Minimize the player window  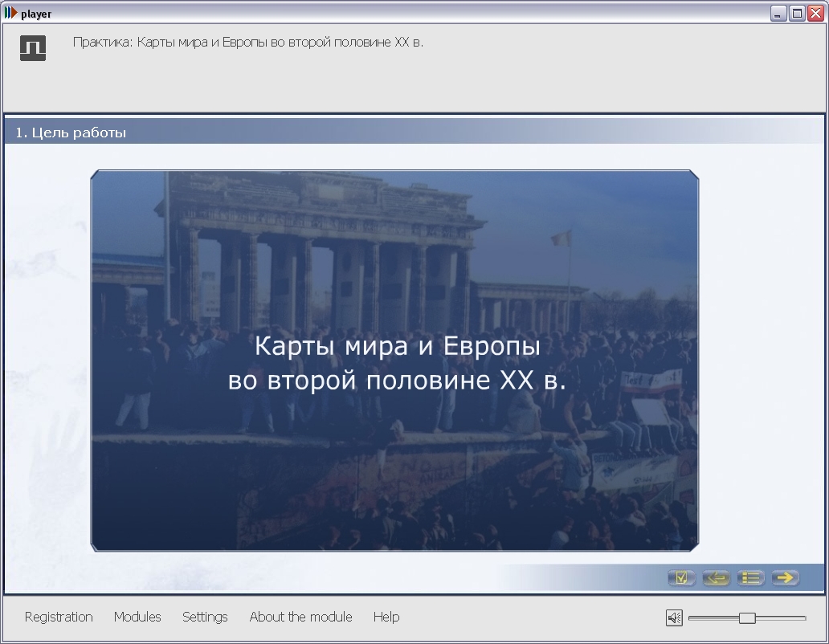point(778,13)
